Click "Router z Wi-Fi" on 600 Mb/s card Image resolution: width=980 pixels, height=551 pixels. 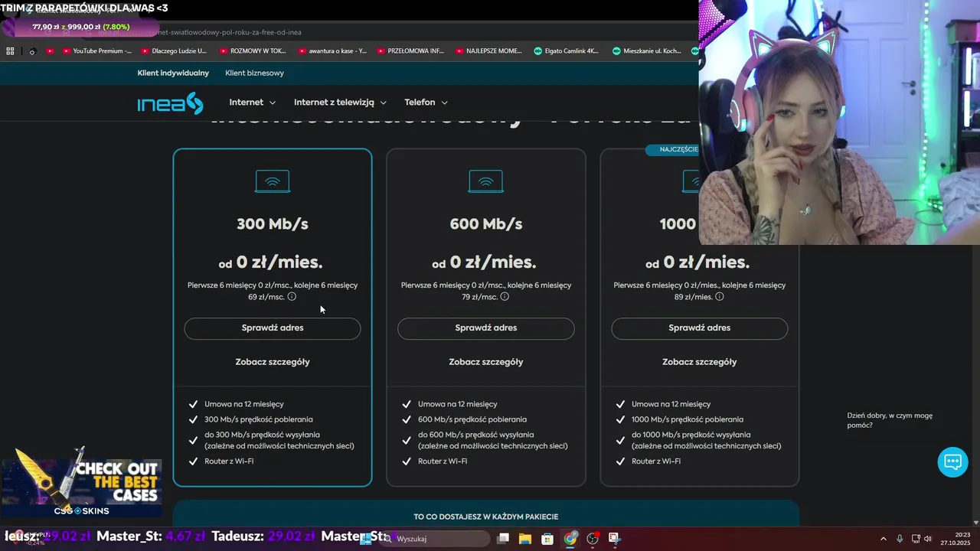coord(443,461)
